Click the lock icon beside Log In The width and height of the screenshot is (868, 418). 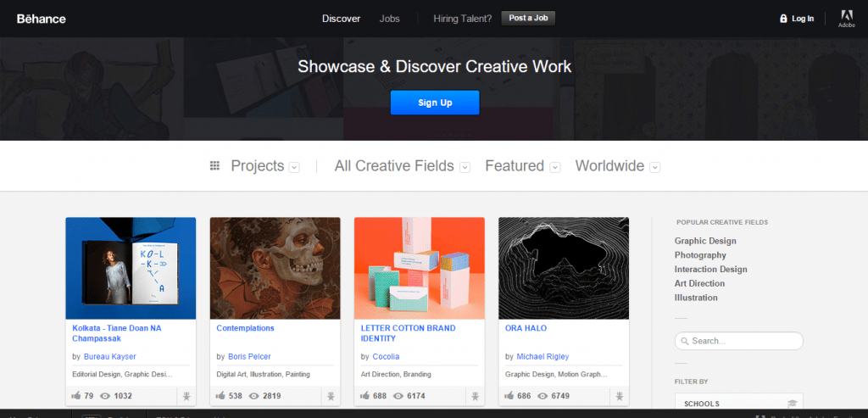(783, 19)
